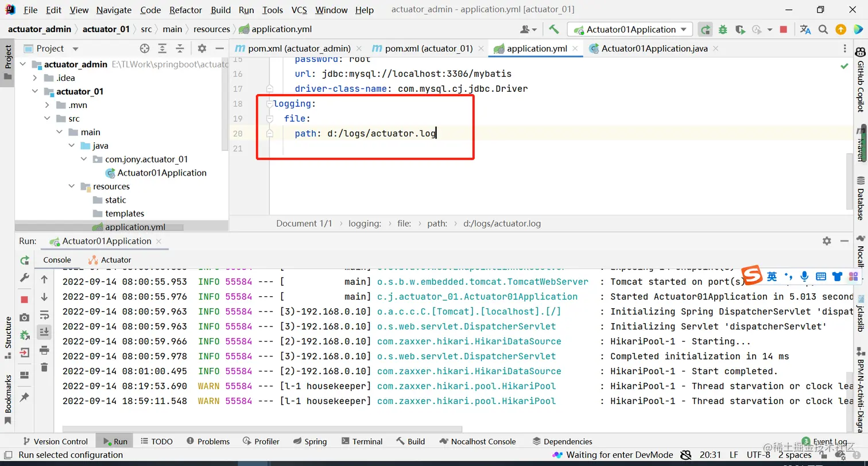Open the Actuator01Application run configuration dropdown
Screen dimensions: 868x466
pos(630,29)
